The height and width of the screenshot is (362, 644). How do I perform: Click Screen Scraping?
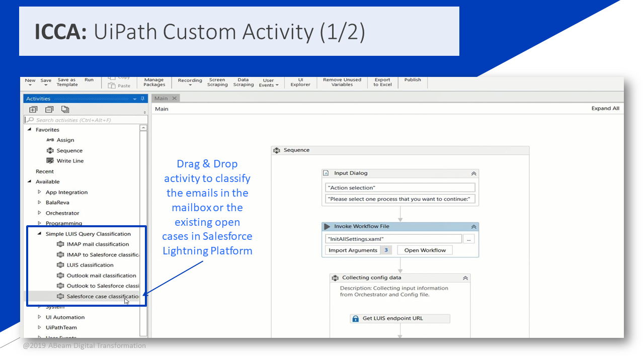coord(217,82)
